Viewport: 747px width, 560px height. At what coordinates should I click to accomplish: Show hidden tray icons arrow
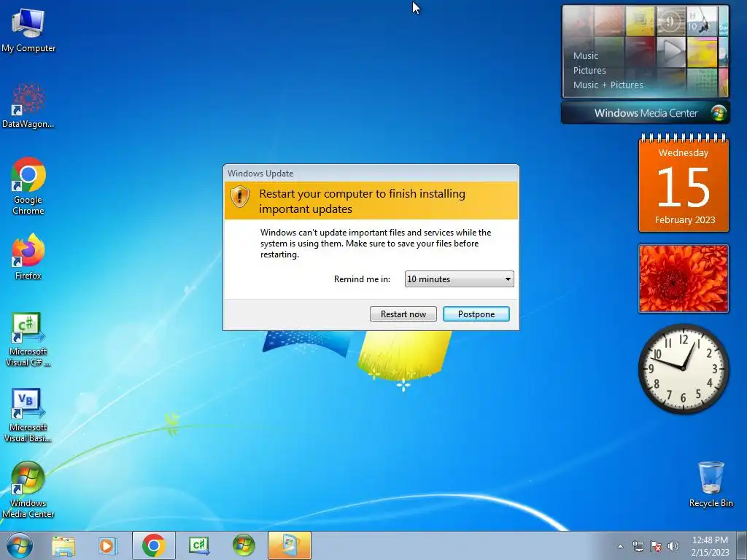coord(620,546)
